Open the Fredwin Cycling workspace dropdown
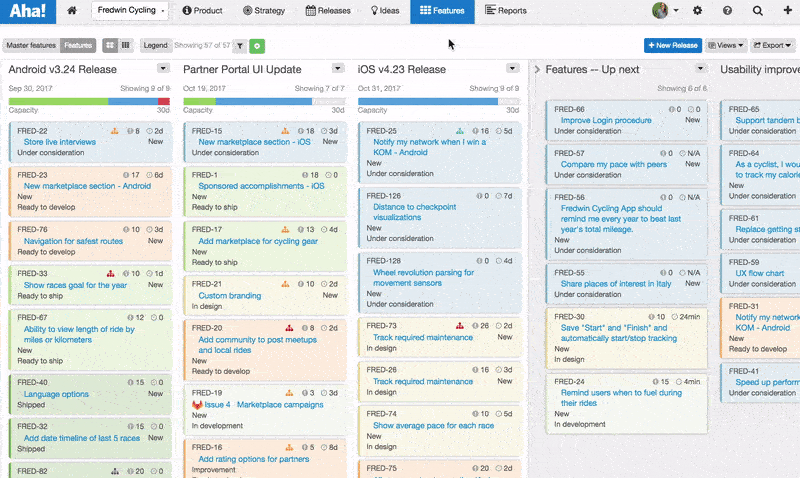800x478 pixels. click(x=130, y=10)
